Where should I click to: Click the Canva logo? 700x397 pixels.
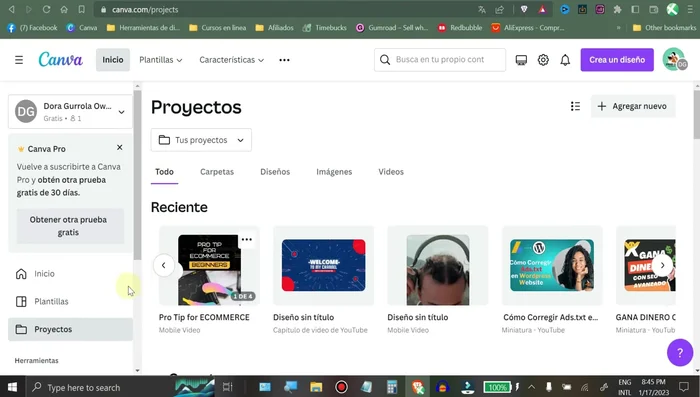tap(60, 59)
